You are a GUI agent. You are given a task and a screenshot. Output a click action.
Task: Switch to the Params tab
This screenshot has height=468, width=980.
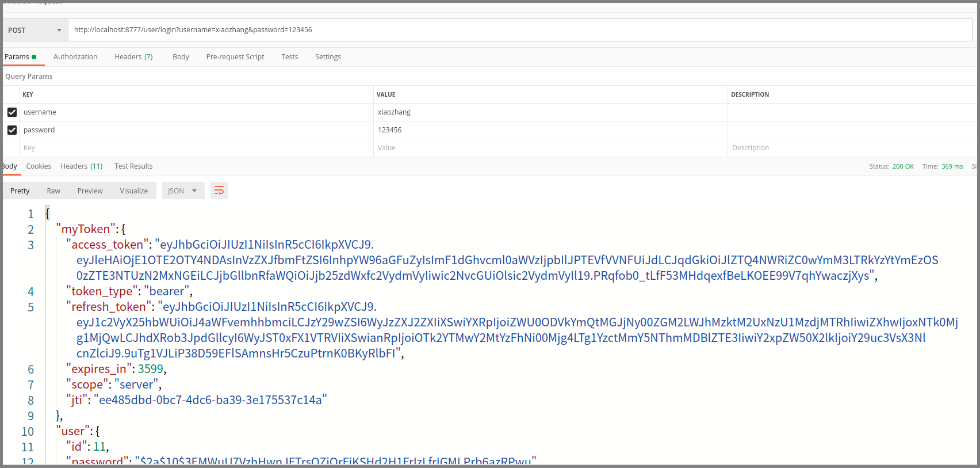(x=20, y=57)
